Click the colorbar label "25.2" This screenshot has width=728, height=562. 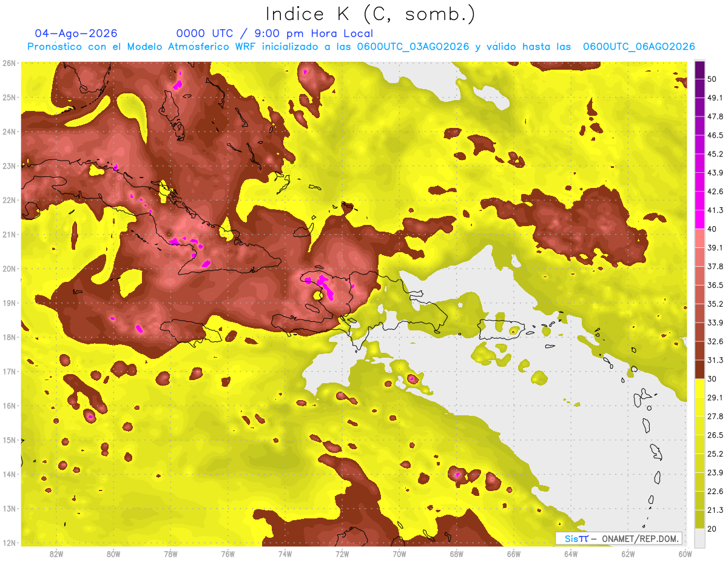(x=715, y=453)
